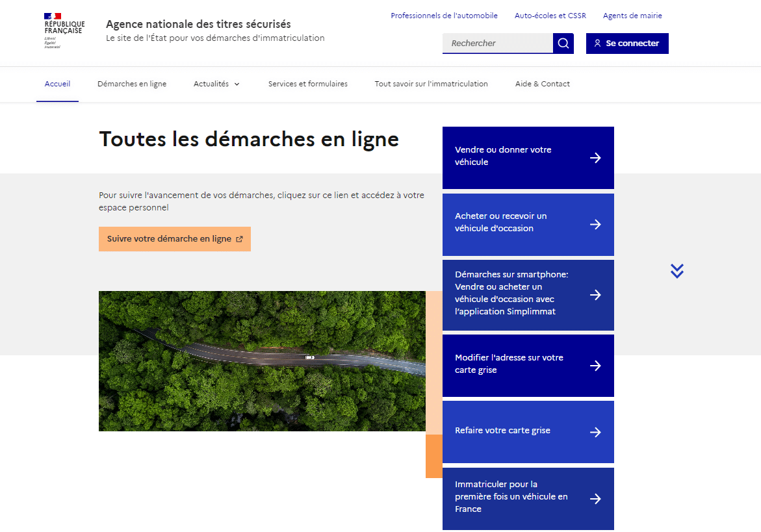
Task: Open Immatriculer pour la première fois card
Action: coord(528,498)
